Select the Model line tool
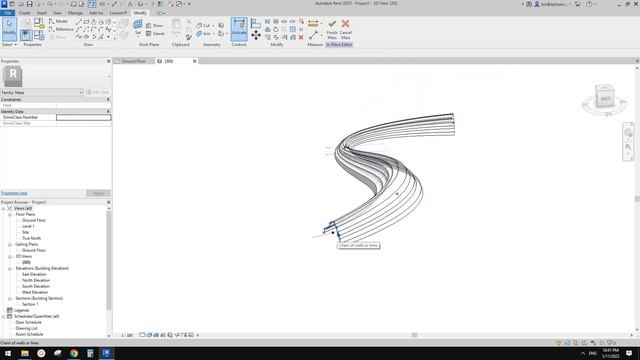Viewport: 640px width, 360px height. click(58, 21)
